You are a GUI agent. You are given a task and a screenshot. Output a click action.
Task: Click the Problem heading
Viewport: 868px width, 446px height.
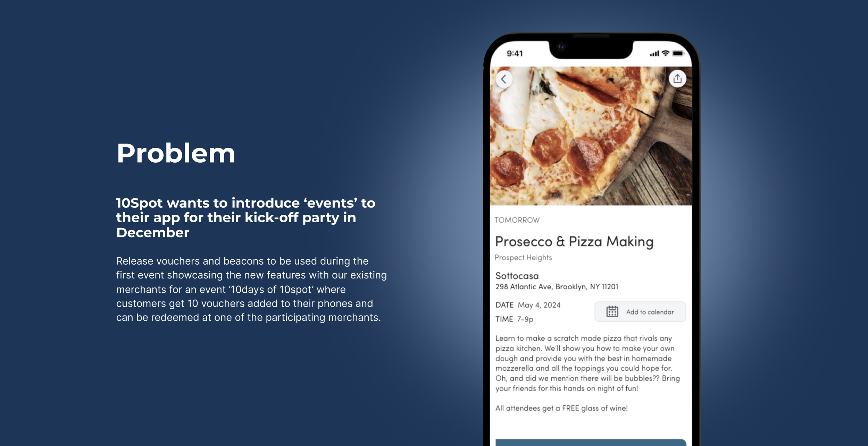point(176,153)
